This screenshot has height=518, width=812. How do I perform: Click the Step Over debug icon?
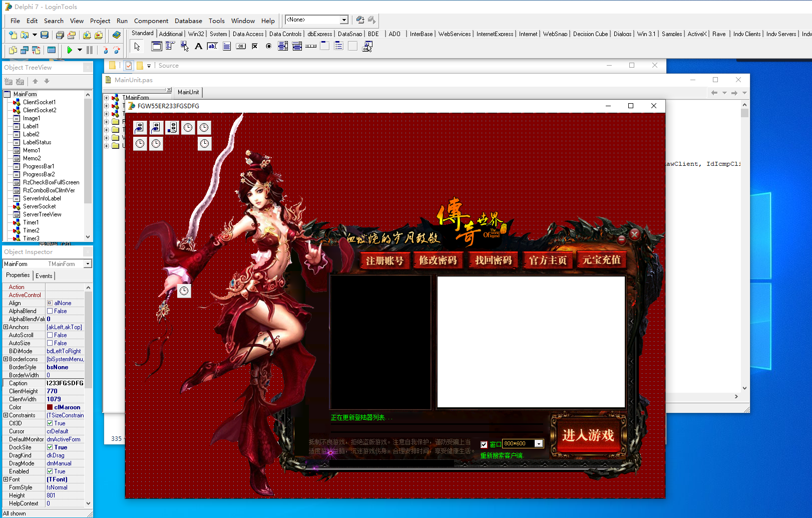pos(117,50)
